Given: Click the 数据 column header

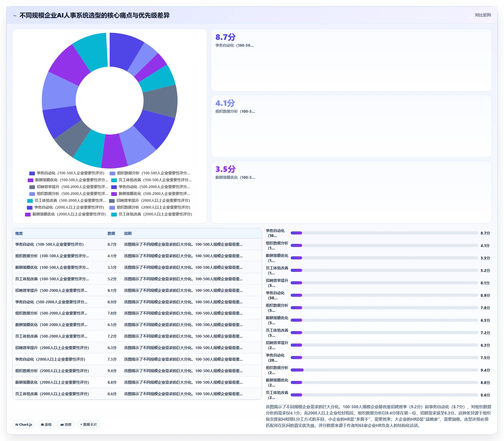Looking at the screenshot, I should tap(111, 234).
